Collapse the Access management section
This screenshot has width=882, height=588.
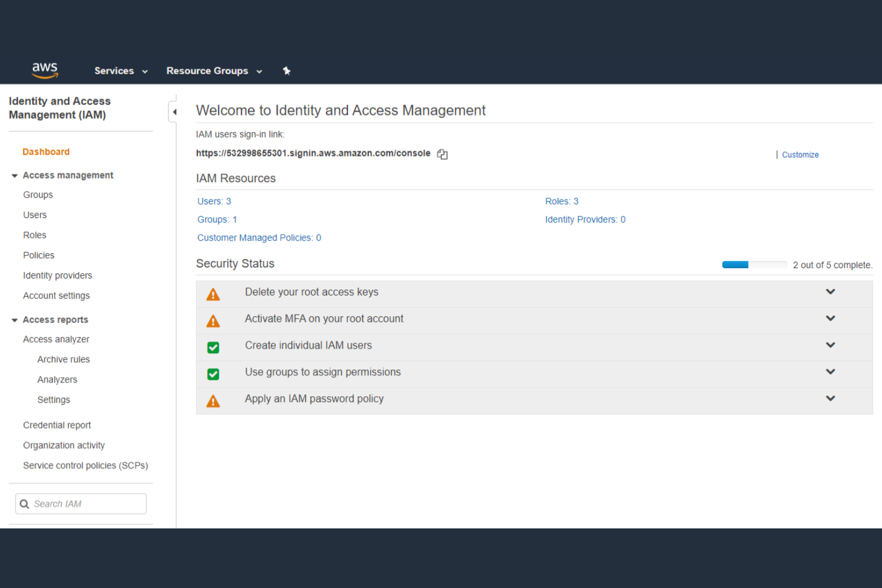pyautogui.click(x=14, y=175)
